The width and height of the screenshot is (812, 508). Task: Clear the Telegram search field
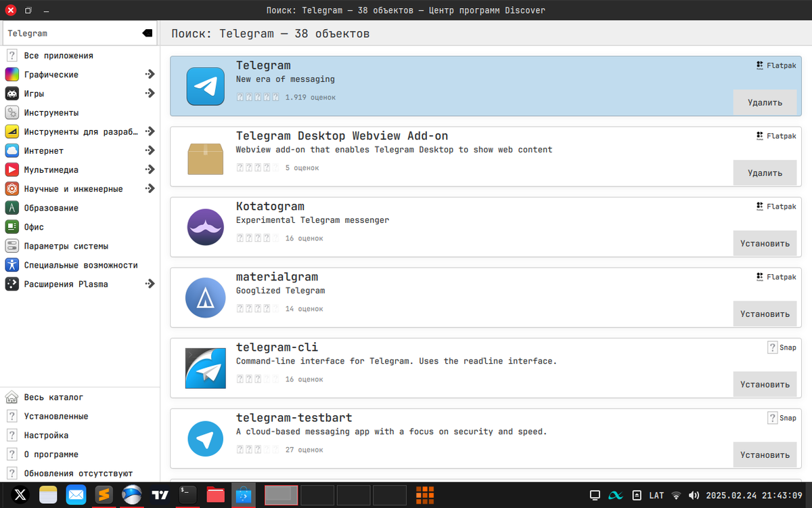147,33
